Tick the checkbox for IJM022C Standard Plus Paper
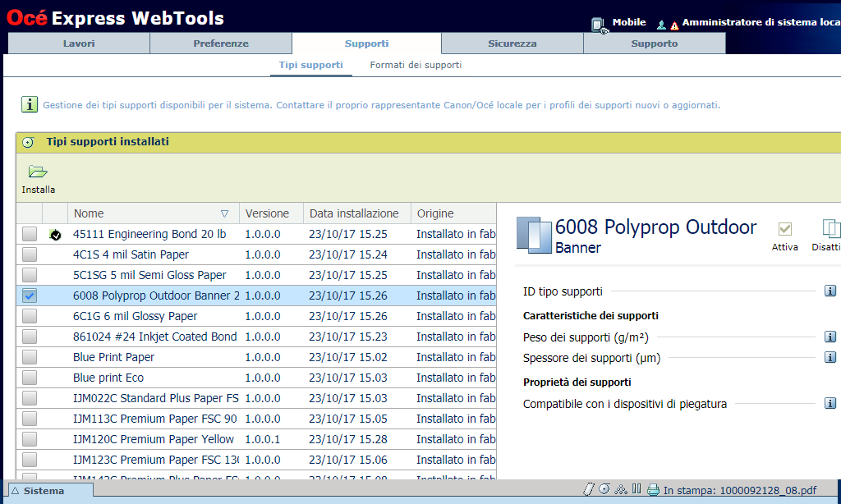 [x=30, y=398]
